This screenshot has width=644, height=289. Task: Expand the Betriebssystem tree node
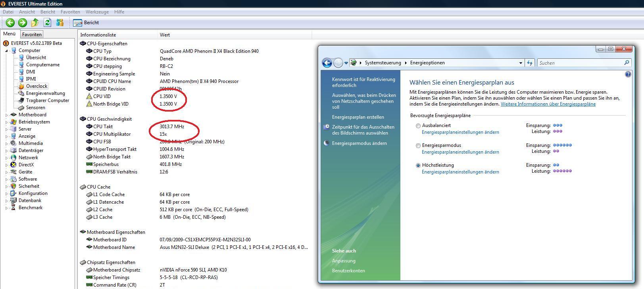click(6, 122)
